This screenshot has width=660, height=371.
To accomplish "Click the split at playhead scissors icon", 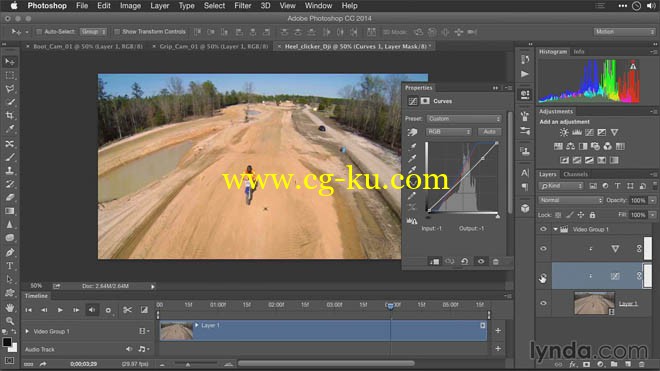I will (127, 310).
